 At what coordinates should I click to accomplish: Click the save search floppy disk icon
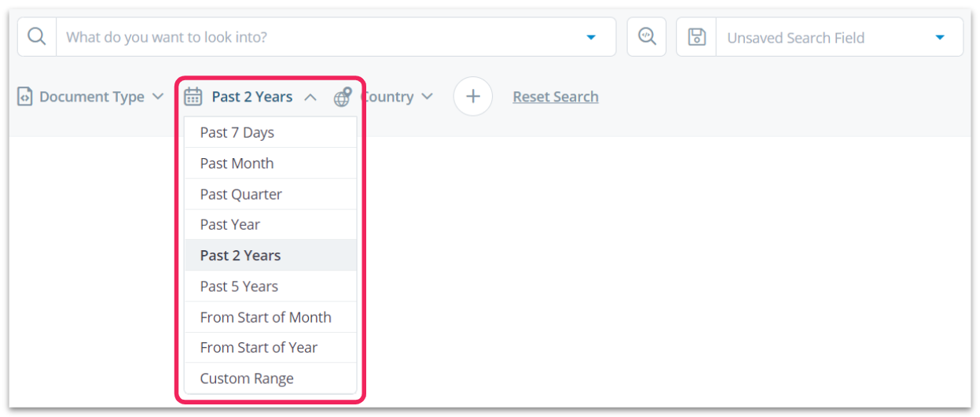(696, 37)
